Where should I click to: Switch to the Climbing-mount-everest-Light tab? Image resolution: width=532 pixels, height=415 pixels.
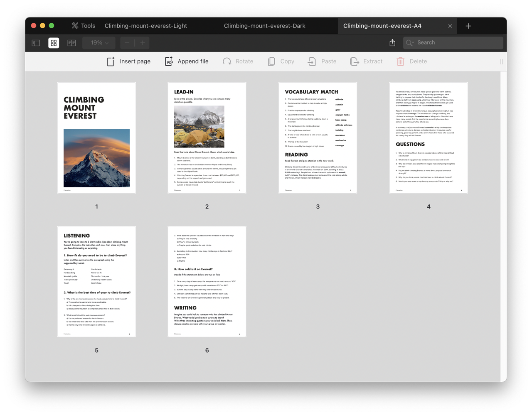coord(145,25)
